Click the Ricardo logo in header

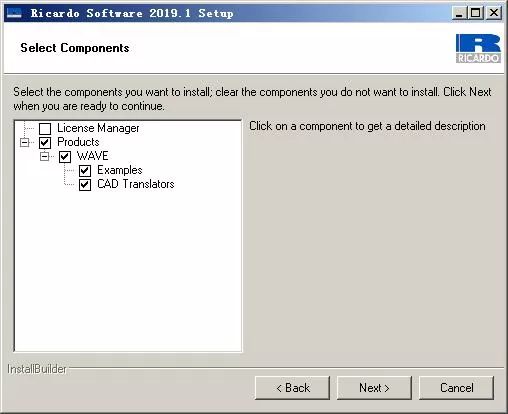pyautogui.click(x=478, y=48)
